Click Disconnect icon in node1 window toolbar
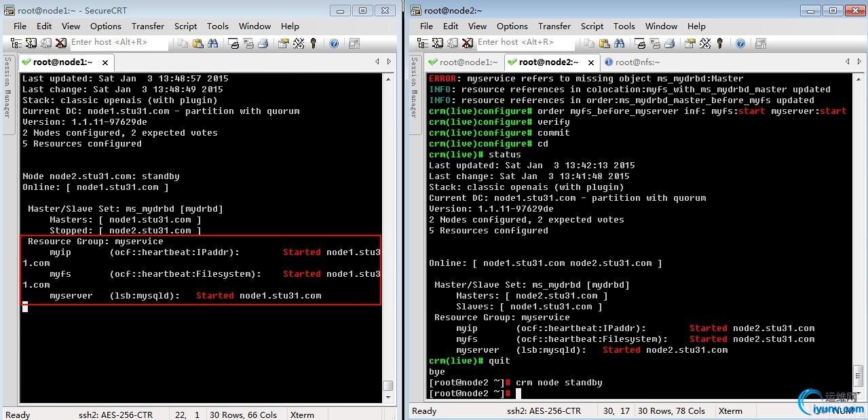868x420 pixels. click(61, 43)
